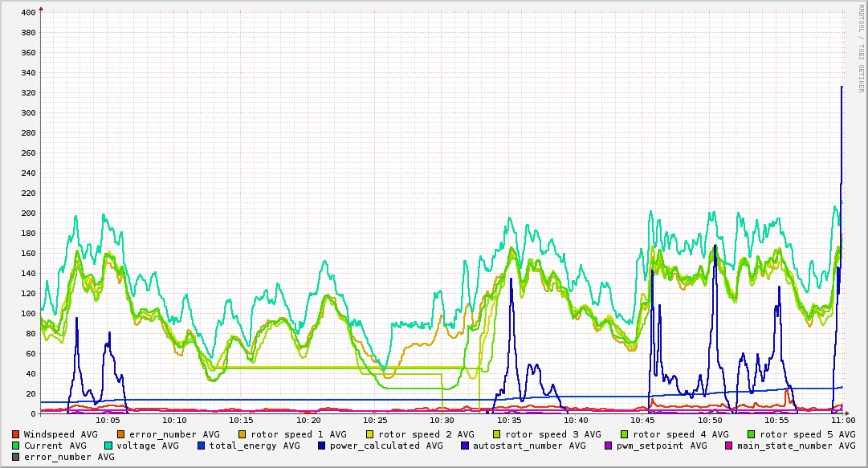Click the green Current AVG legend swatch
Image resolution: width=868 pixels, height=468 pixels.
tap(16, 446)
